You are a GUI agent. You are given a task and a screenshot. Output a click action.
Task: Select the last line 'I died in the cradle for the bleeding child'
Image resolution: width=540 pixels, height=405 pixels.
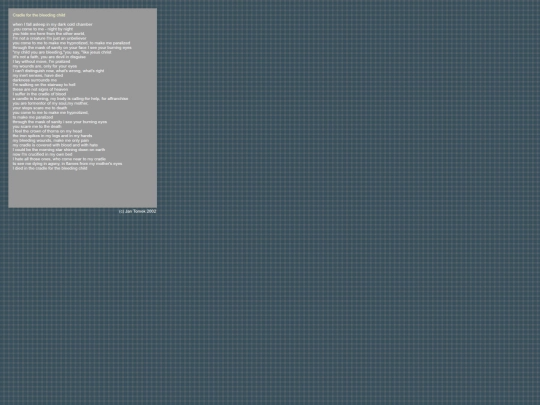[50, 168]
